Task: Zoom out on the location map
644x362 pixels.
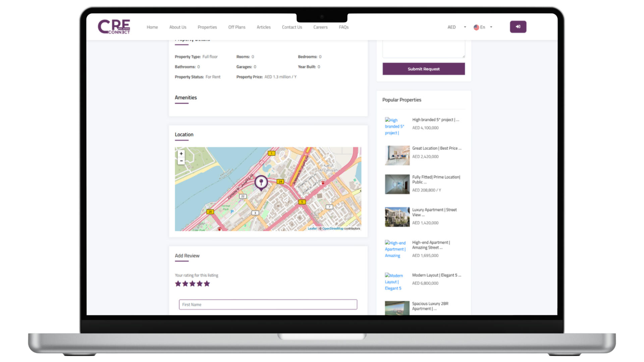Action: point(181,161)
